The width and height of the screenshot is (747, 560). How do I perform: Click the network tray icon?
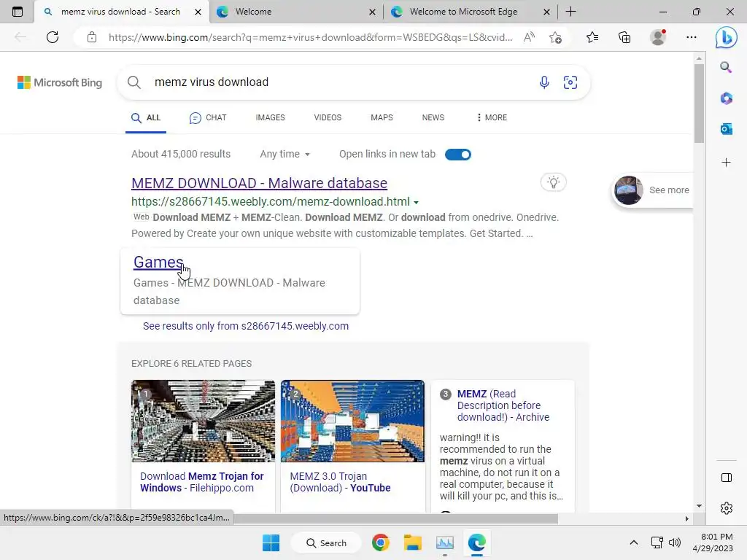[657, 542]
